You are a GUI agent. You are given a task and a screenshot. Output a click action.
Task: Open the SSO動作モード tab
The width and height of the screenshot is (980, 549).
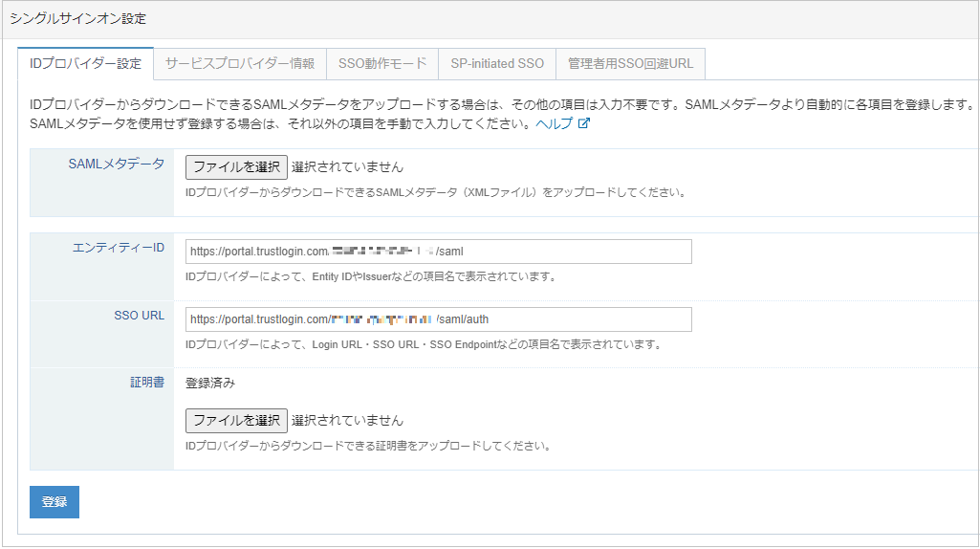tap(382, 64)
